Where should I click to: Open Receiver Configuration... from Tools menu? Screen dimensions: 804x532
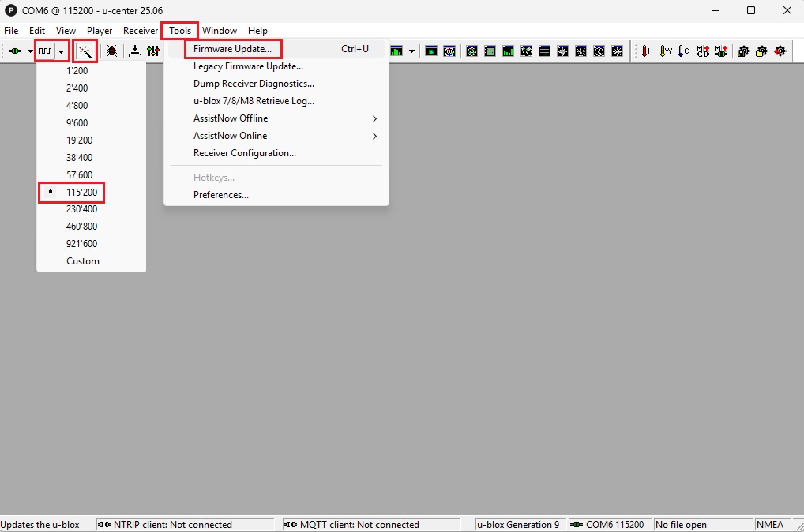(276, 153)
